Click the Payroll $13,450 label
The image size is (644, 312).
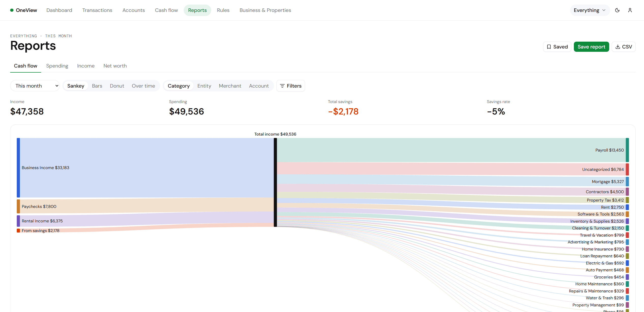coord(609,150)
